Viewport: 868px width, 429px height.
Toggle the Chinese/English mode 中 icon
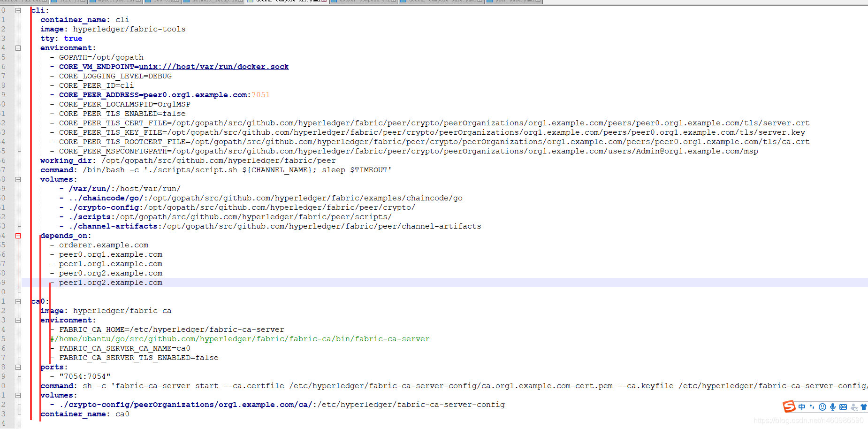pyautogui.click(x=802, y=407)
